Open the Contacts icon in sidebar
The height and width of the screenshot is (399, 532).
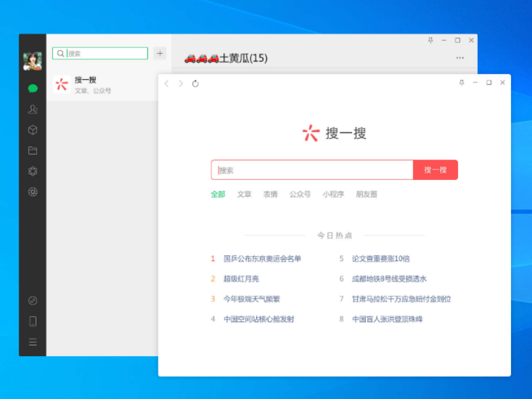pyautogui.click(x=33, y=109)
